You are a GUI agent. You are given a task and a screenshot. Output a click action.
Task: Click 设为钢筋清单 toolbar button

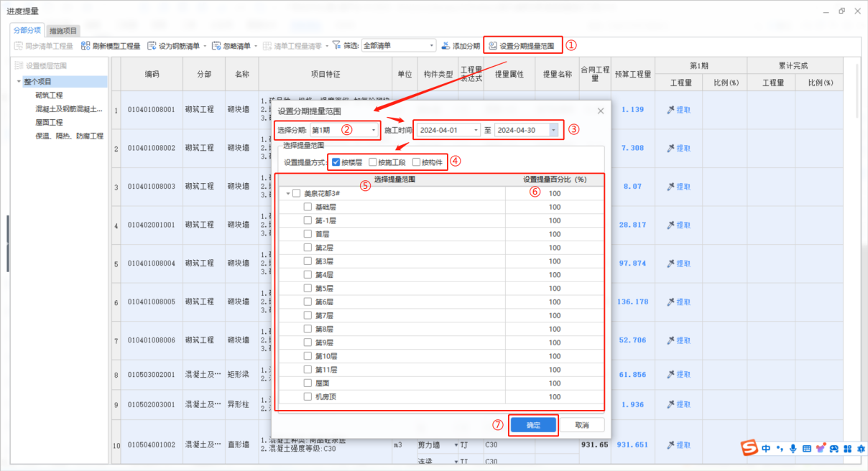point(173,46)
